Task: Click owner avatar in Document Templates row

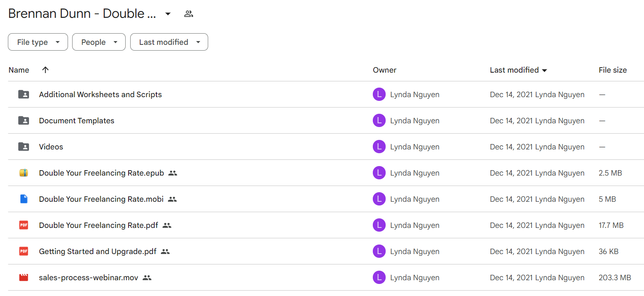Action: [x=379, y=120]
